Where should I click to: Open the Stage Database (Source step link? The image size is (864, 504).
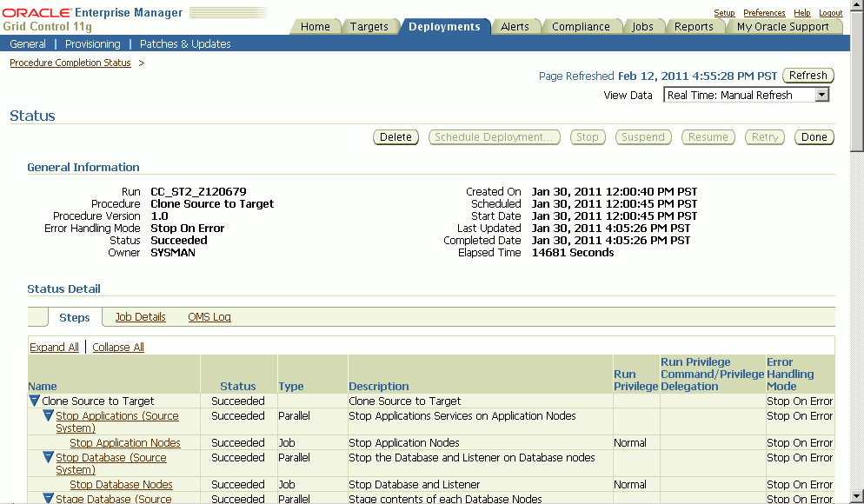(114, 499)
